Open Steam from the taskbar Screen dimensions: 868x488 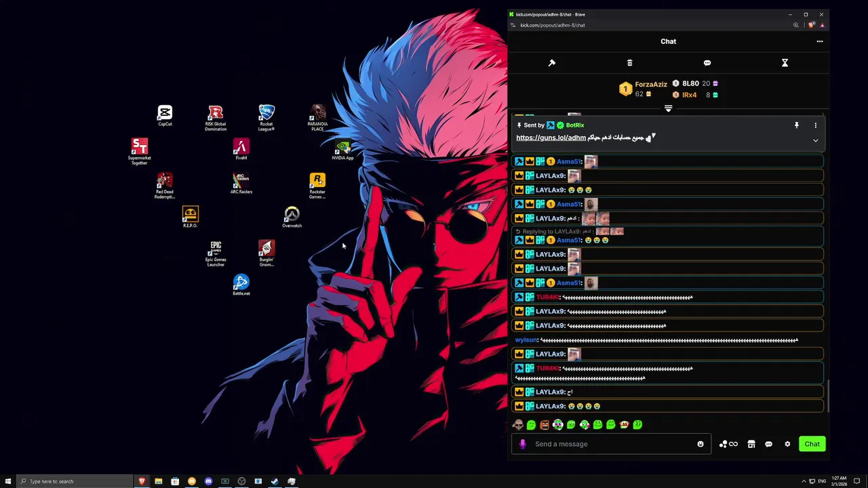point(275,481)
